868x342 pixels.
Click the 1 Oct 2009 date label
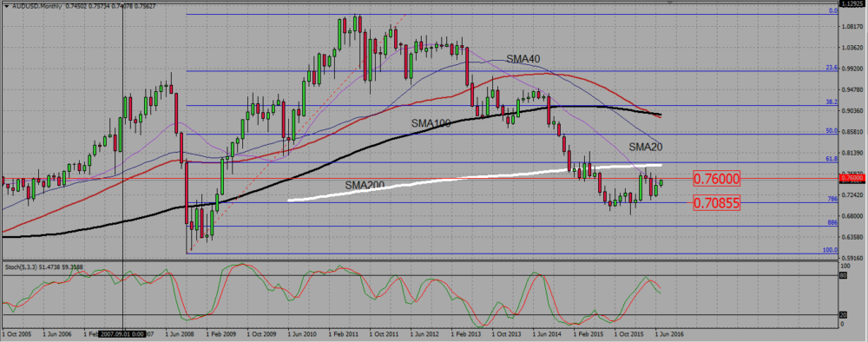(x=261, y=335)
